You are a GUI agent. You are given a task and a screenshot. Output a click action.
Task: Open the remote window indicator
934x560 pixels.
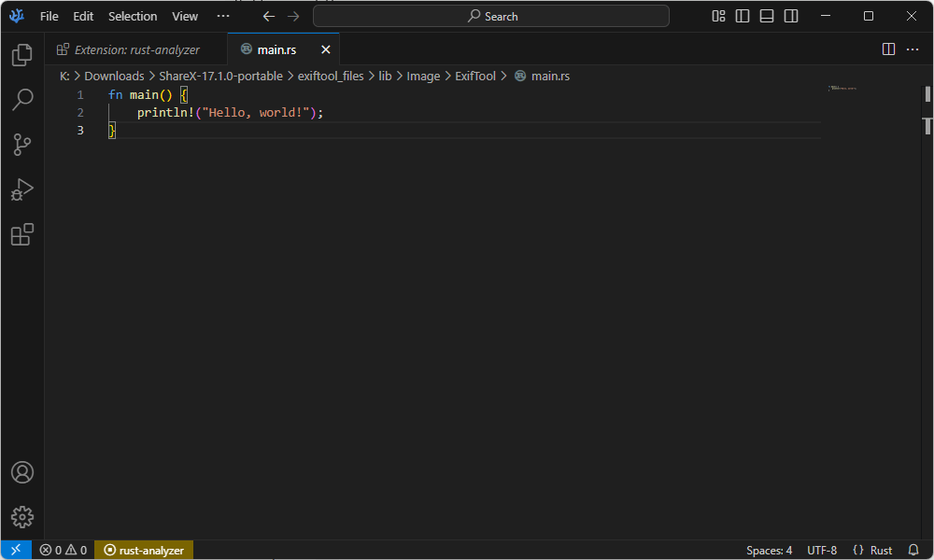click(16, 550)
